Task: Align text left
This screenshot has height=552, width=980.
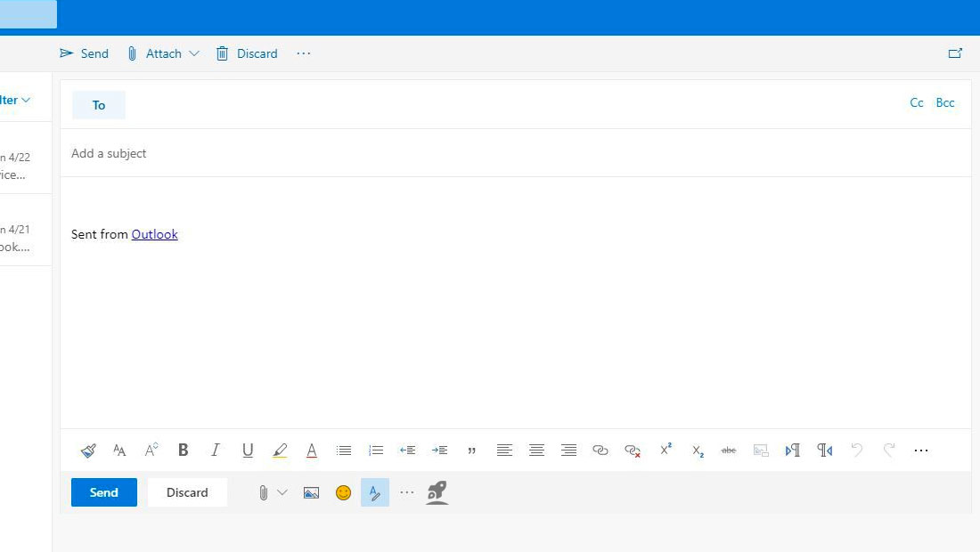Action: [x=504, y=451]
